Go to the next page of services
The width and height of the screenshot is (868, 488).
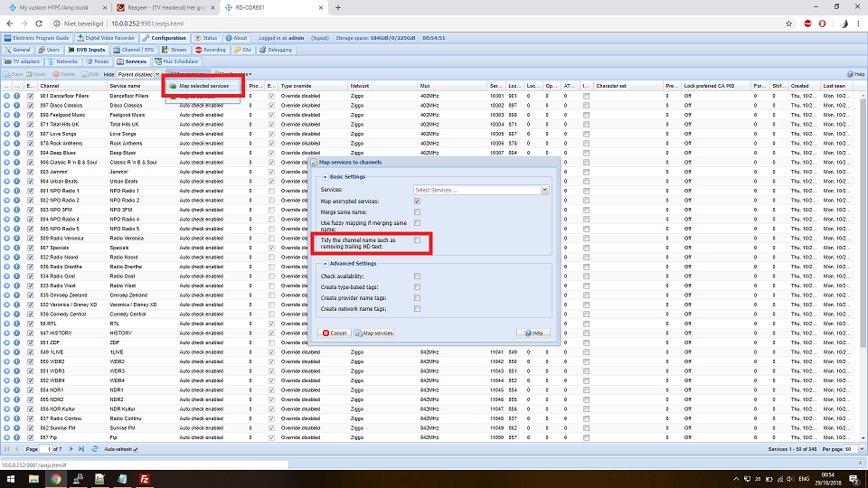[71, 449]
